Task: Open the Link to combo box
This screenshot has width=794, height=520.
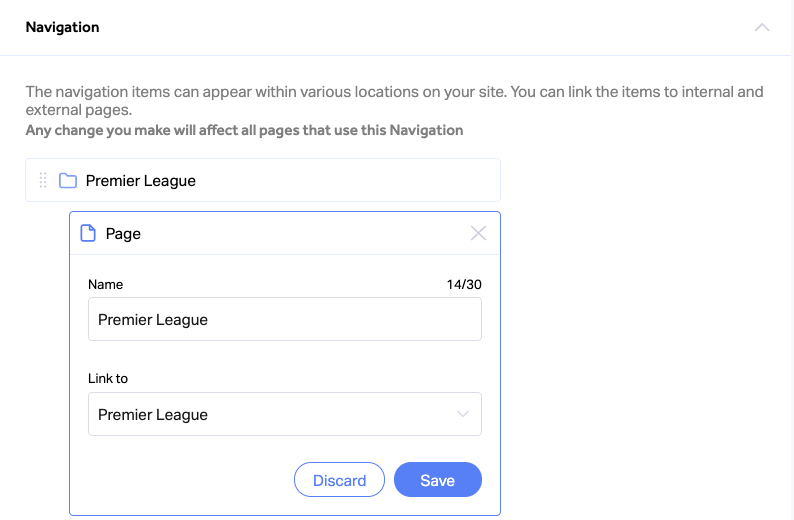Action: pyautogui.click(x=285, y=414)
